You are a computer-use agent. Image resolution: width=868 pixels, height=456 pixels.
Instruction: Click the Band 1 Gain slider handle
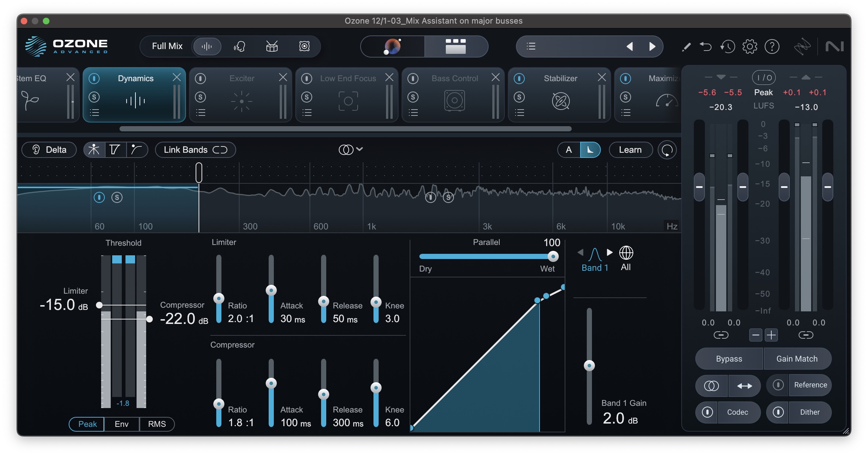[x=589, y=366]
